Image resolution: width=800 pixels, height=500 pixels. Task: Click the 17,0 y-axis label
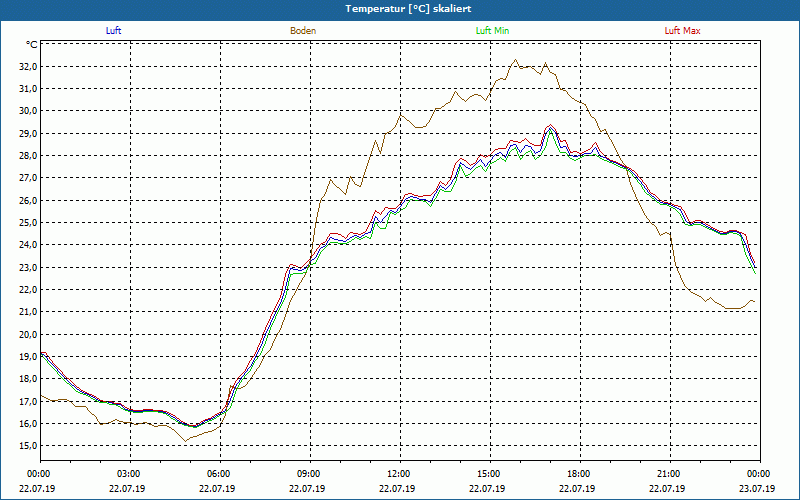[28, 401]
